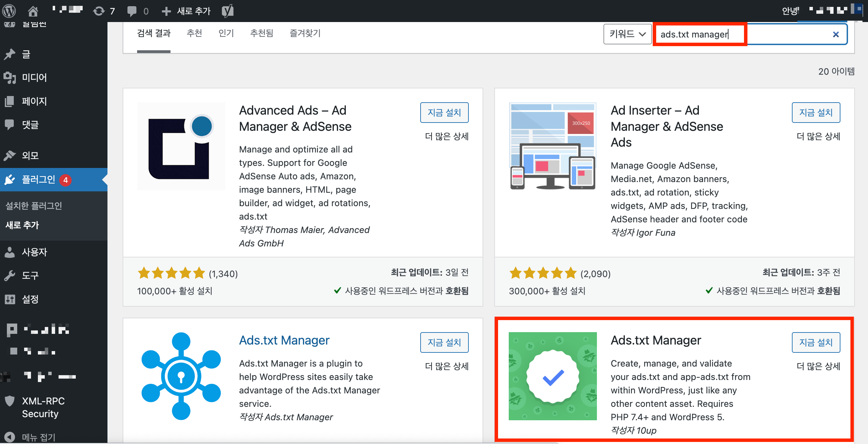Open 설치한 플러그인 submenu item
This screenshot has height=444, width=868.
click(x=34, y=206)
